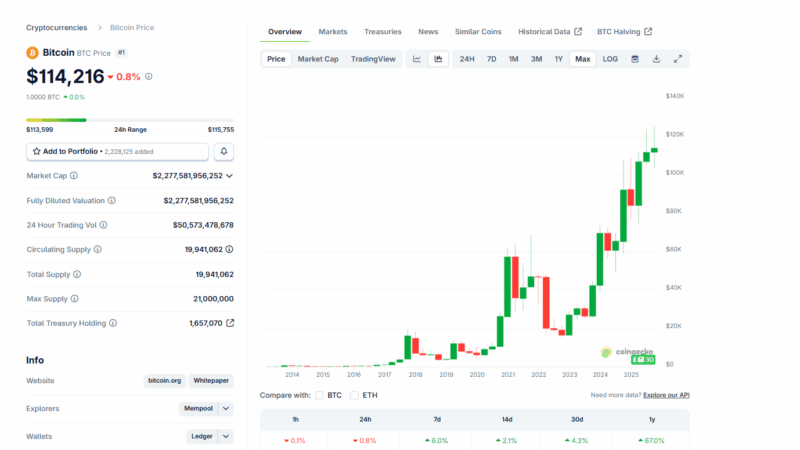This screenshot has height=450, width=800.
Task: Expand chart to fullscreen icon
Action: coord(678,59)
